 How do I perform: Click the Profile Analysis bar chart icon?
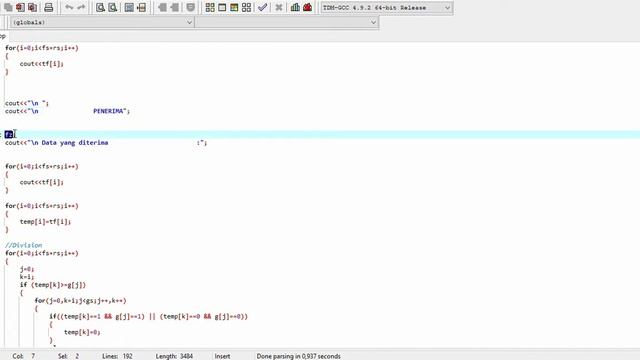pos(295,7)
